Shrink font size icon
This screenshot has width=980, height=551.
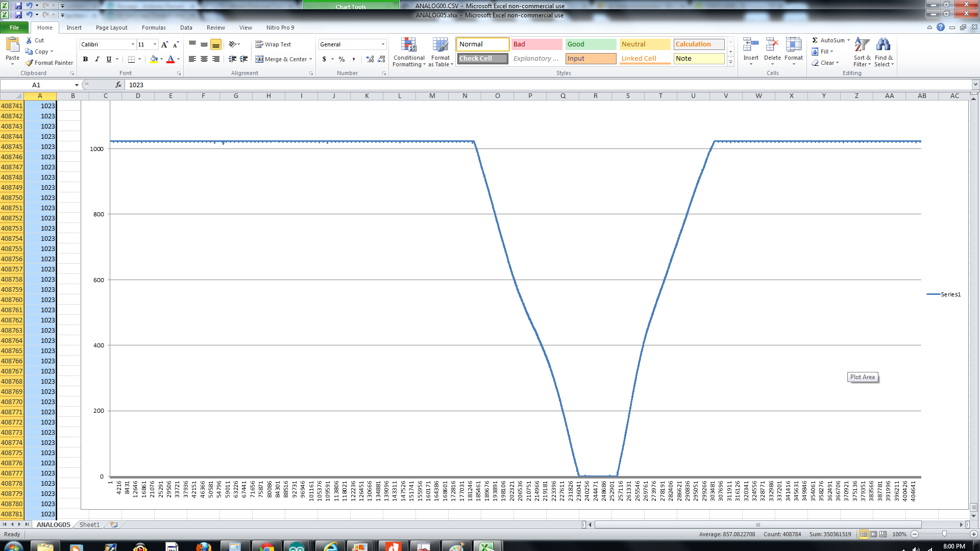(176, 44)
